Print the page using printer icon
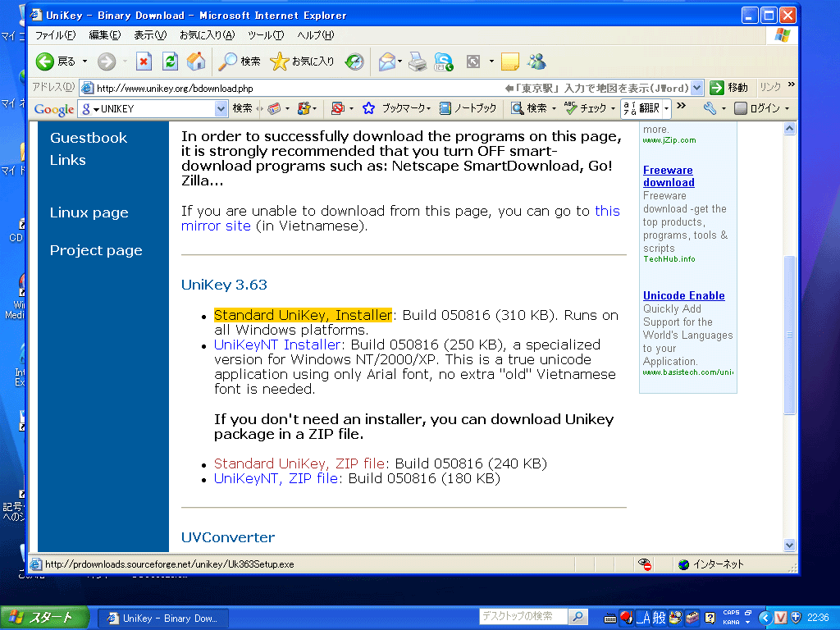The width and height of the screenshot is (840, 630). point(418,62)
